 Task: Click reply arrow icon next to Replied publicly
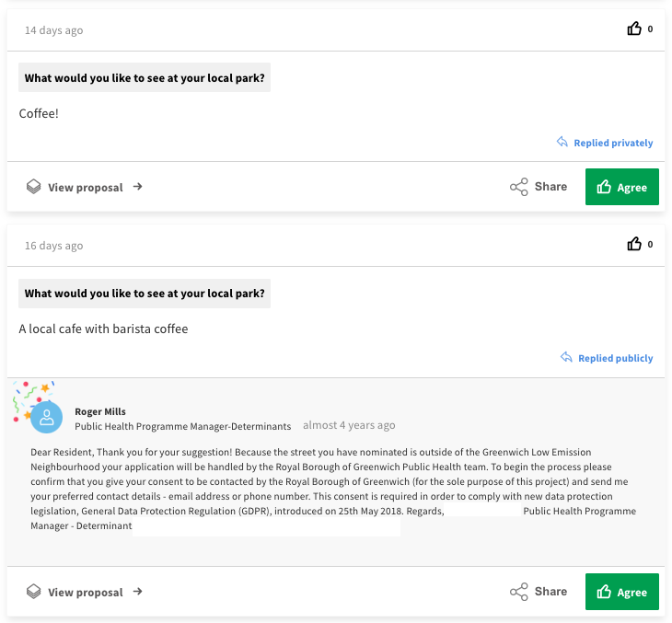point(566,358)
